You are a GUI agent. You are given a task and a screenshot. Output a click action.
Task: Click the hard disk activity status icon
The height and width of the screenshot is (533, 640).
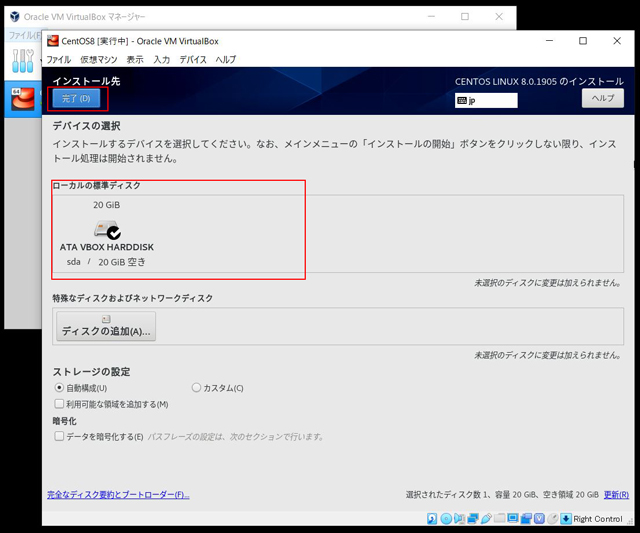coord(432,519)
